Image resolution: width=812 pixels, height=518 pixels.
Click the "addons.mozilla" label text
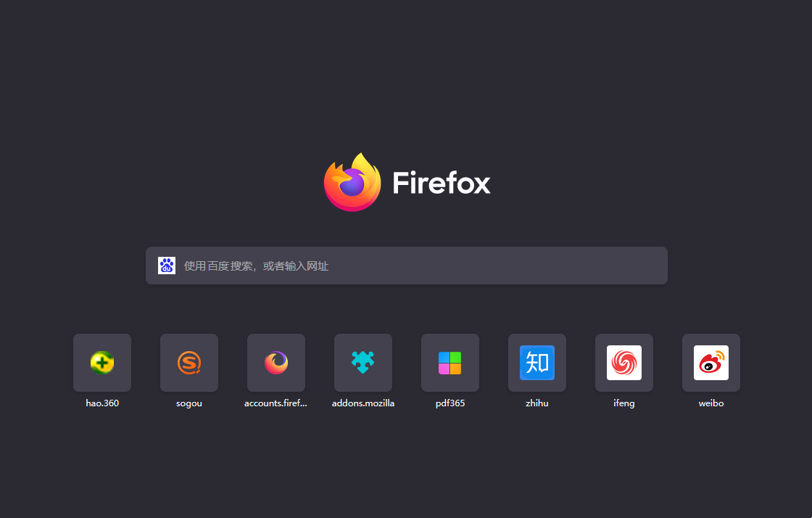pos(363,403)
